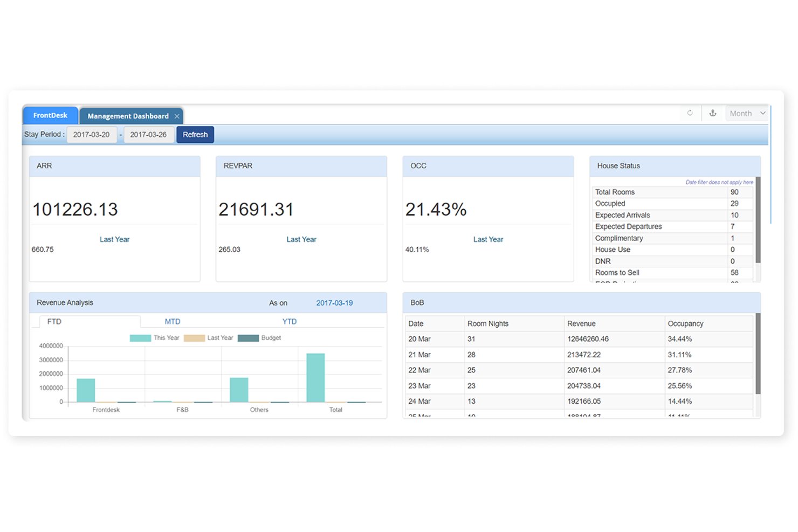Click the 23 Mar date cell
This screenshot has height=532, width=798.
coord(435,386)
